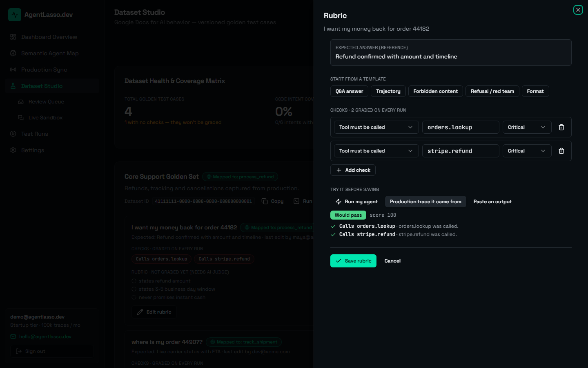
Task: Click the pencil icon on Edit rubric
Action: (x=140, y=312)
